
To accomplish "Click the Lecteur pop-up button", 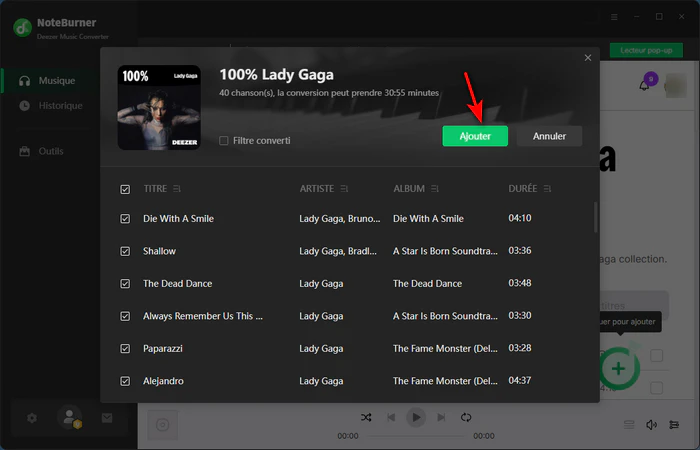I will pos(646,50).
